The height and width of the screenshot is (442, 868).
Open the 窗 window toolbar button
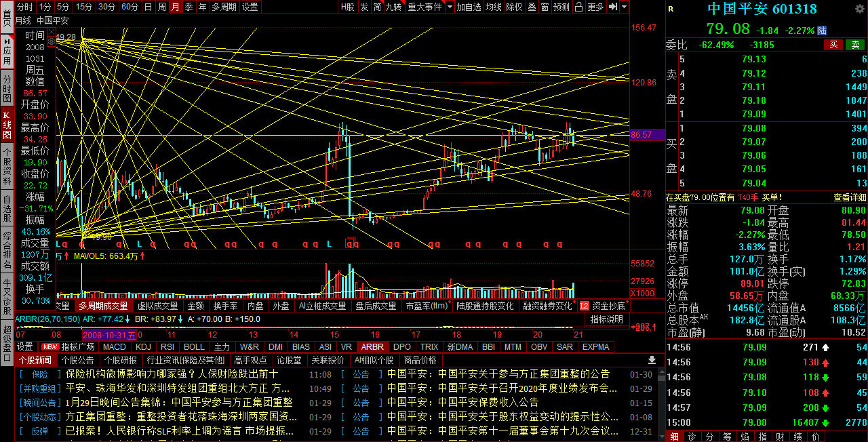click(x=545, y=7)
